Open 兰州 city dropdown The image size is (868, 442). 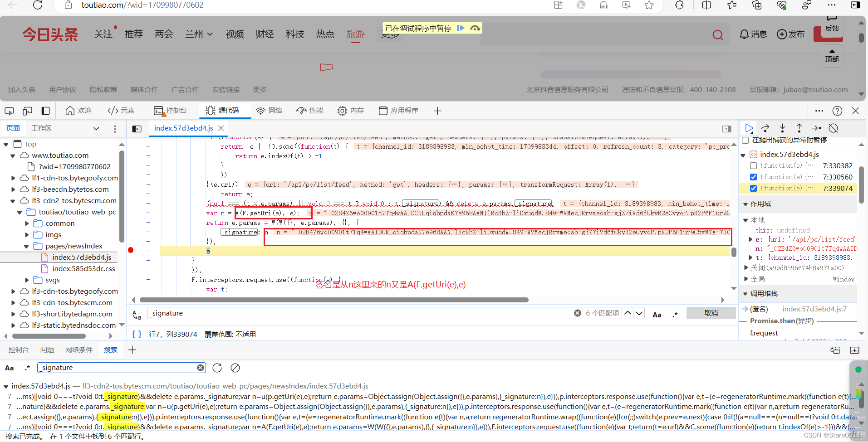pyautogui.click(x=198, y=34)
